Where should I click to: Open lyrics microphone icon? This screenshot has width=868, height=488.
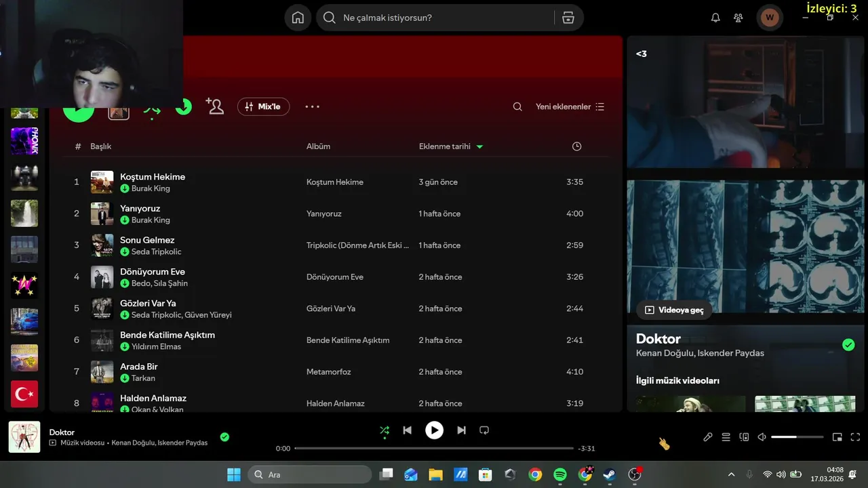pos(708,437)
